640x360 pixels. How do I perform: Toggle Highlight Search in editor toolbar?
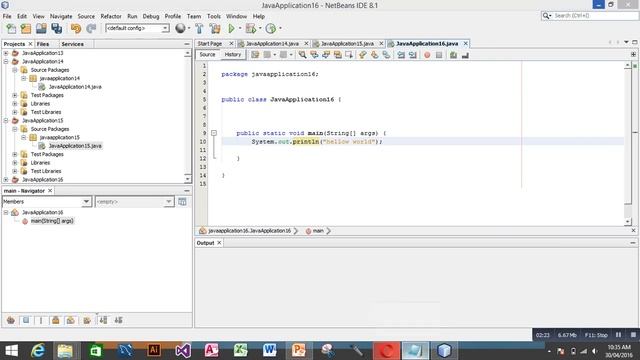[338, 55]
